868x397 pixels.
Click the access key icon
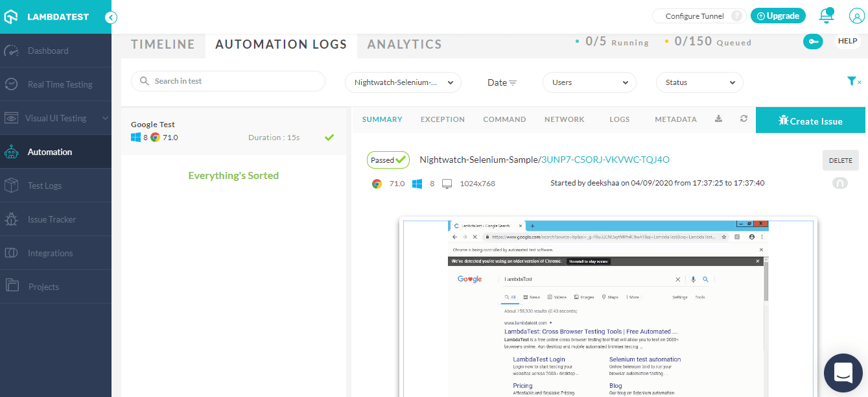pyautogui.click(x=813, y=42)
